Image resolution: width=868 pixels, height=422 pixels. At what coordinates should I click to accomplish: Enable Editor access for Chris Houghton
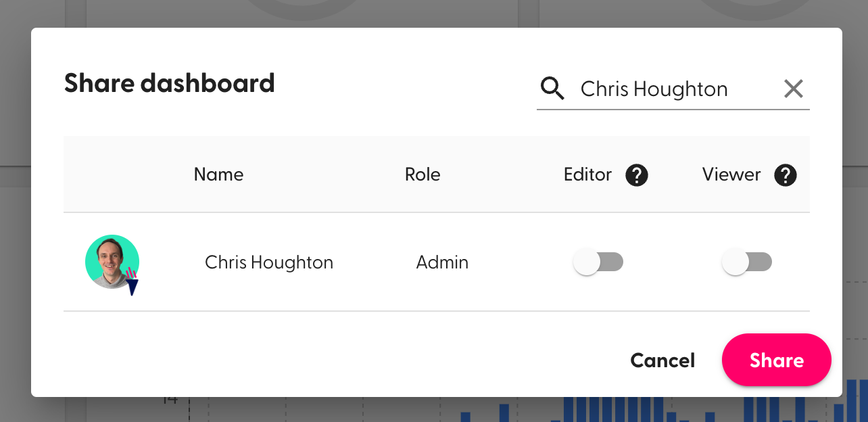[598, 262]
